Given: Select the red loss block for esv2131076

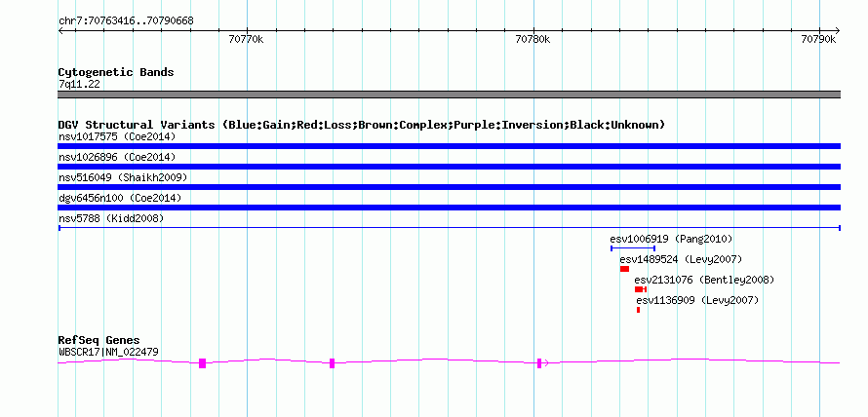Looking at the screenshot, I should pos(641,289).
